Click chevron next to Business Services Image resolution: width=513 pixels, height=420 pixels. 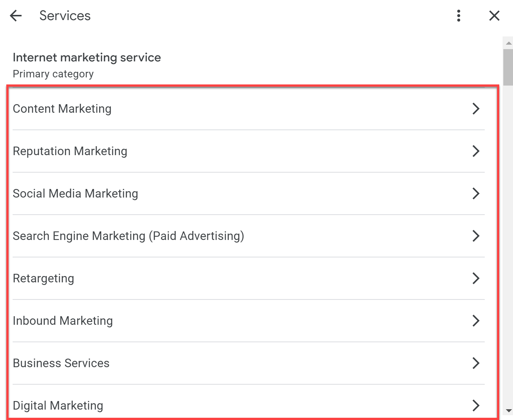coord(476,363)
